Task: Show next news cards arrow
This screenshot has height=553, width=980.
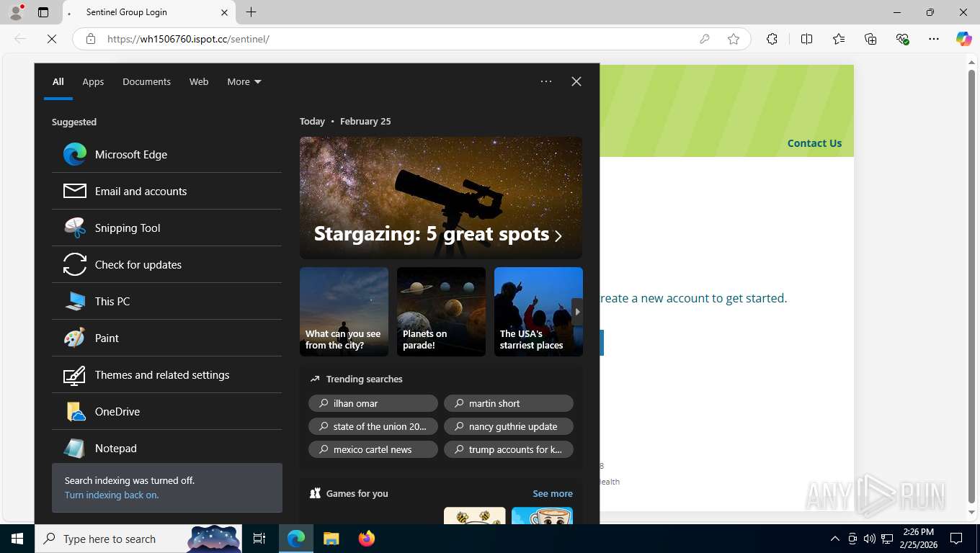Action: pyautogui.click(x=577, y=312)
